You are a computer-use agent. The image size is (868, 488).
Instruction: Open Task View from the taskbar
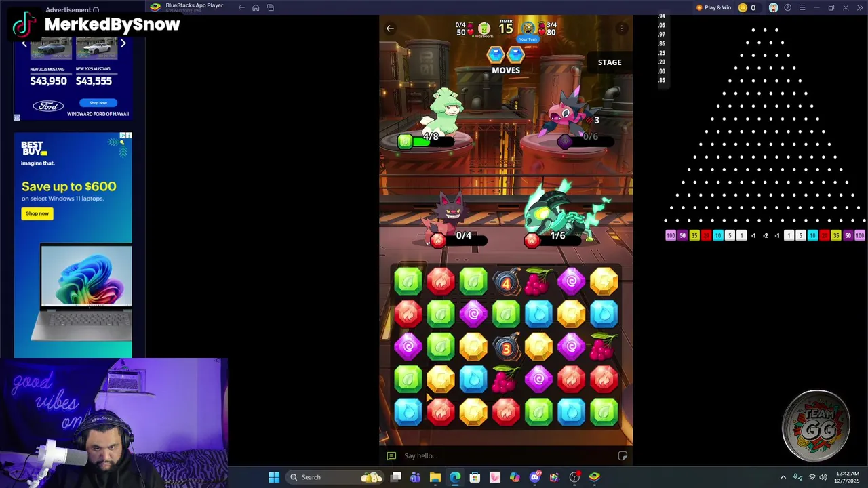[396, 477]
